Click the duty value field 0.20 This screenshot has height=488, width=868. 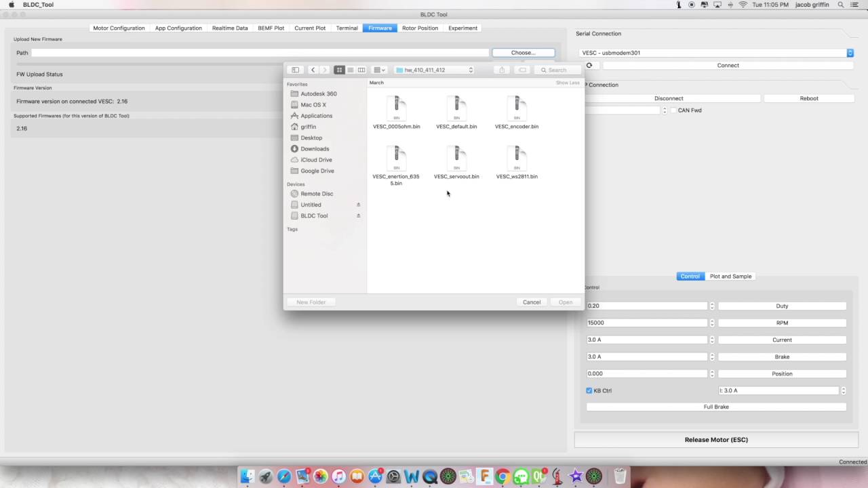click(647, 306)
